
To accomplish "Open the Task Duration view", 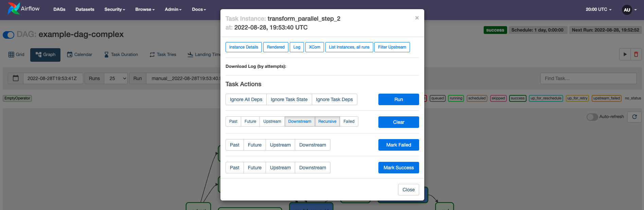I will (121, 55).
